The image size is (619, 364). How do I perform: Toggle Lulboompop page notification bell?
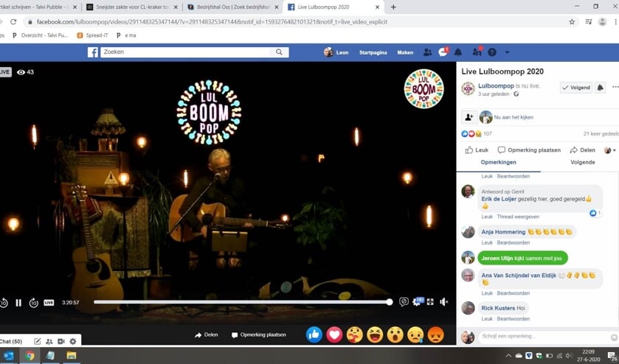coord(600,88)
